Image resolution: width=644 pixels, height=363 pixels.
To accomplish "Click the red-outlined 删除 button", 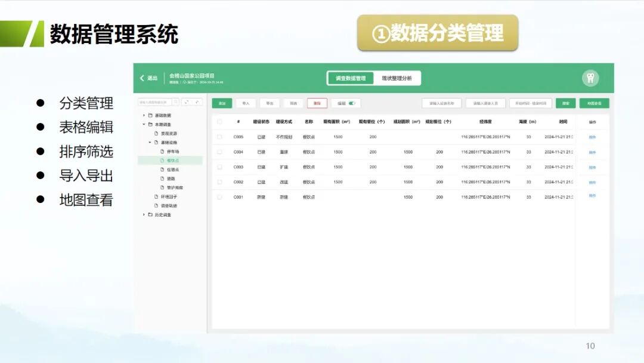I will [317, 103].
